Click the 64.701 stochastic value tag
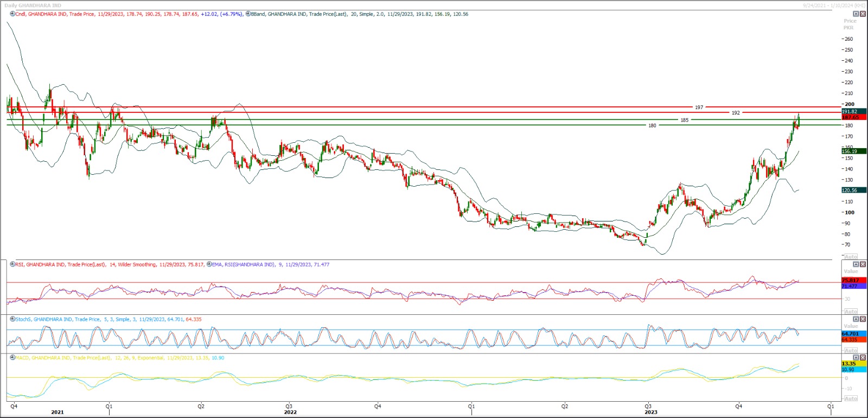The height and width of the screenshot is (418, 868). [x=853, y=333]
